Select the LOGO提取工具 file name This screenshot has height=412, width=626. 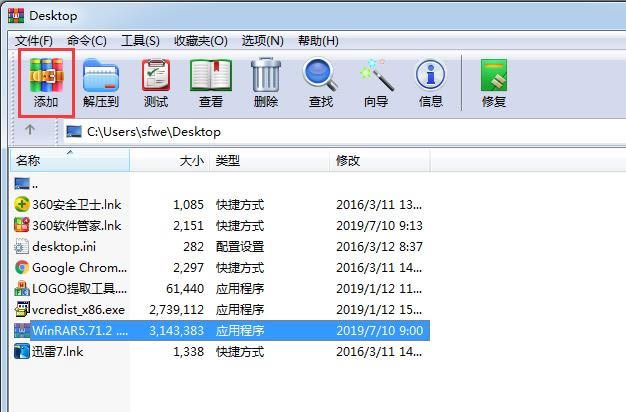pyautogui.click(x=79, y=289)
